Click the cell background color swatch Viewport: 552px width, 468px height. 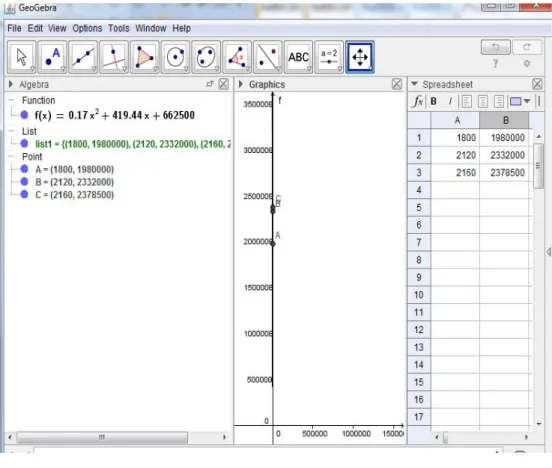tap(515, 102)
